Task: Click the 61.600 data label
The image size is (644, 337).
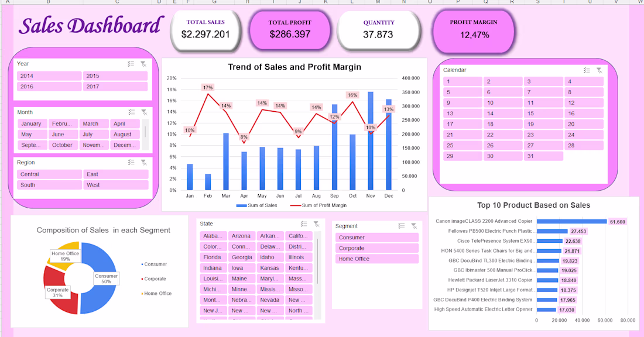Action: pyautogui.click(x=617, y=222)
